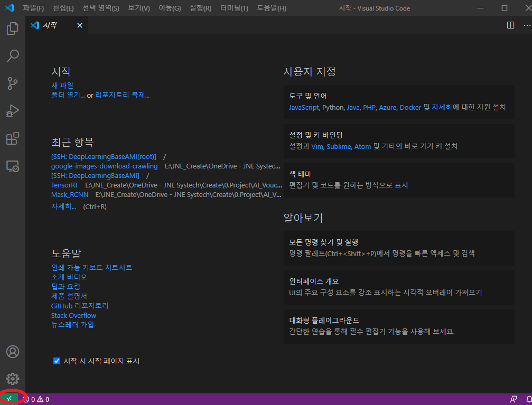This screenshot has height=405, width=532.
Task: Open the 색 테마 card
Action: pos(399,180)
